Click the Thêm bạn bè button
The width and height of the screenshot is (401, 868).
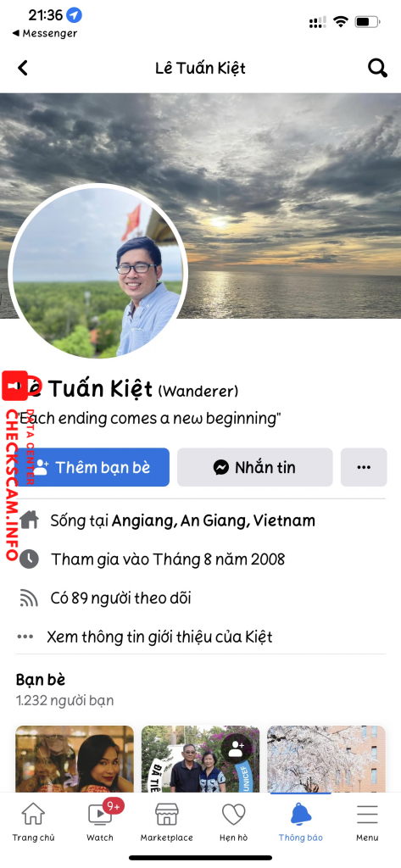click(92, 467)
